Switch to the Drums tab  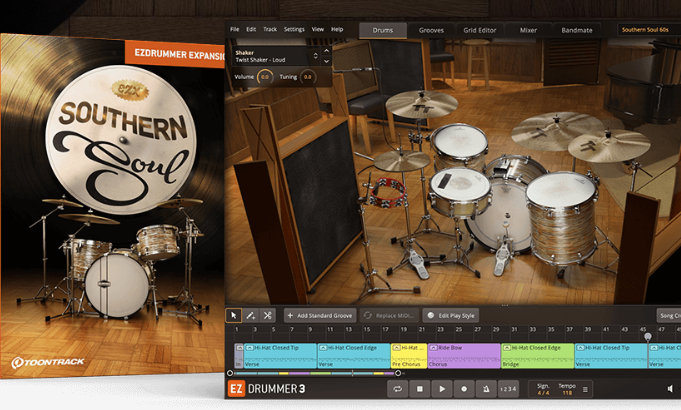[383, 30]
